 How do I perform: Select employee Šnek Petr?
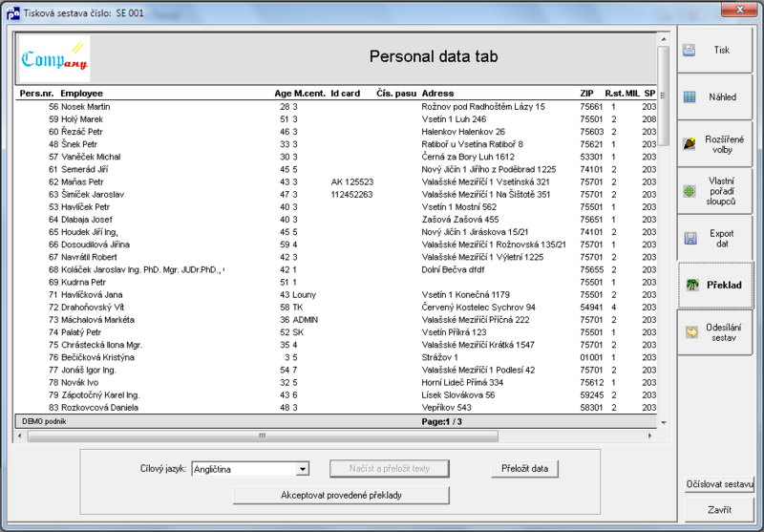tap(79, 144)
